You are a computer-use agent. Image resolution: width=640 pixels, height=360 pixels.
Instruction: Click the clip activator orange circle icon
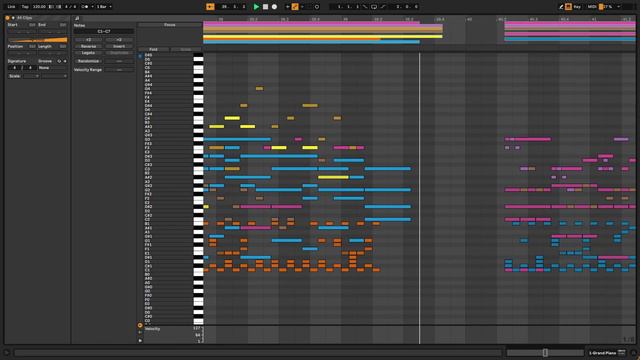click(x=7, y=18)
